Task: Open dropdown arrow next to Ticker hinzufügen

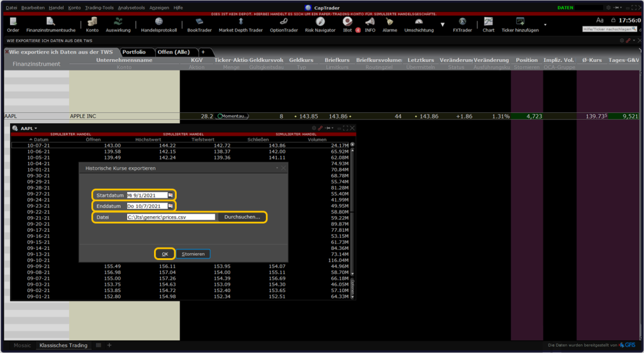Action: click(x=545, y=24)
